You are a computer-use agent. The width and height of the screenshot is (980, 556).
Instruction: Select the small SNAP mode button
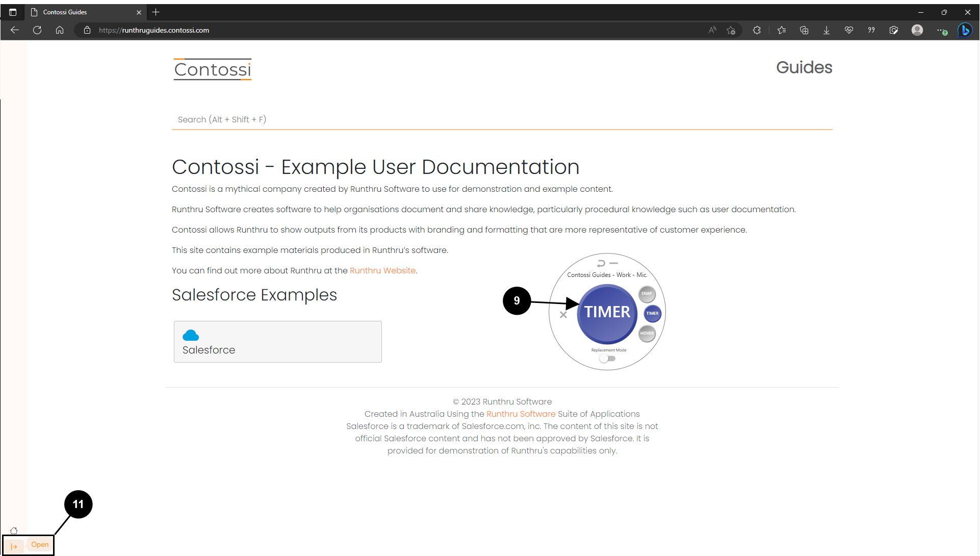(647, 294)
